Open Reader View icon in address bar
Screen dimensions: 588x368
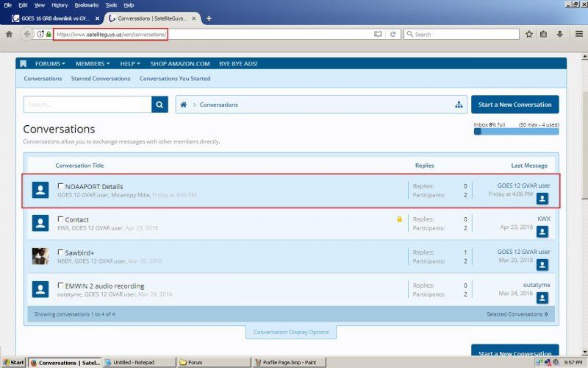[378, 34]
